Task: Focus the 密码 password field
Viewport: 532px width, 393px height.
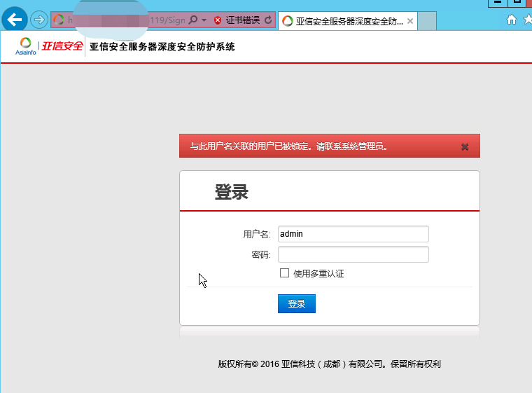Action: pyautogui.click(x=353, y=254)
